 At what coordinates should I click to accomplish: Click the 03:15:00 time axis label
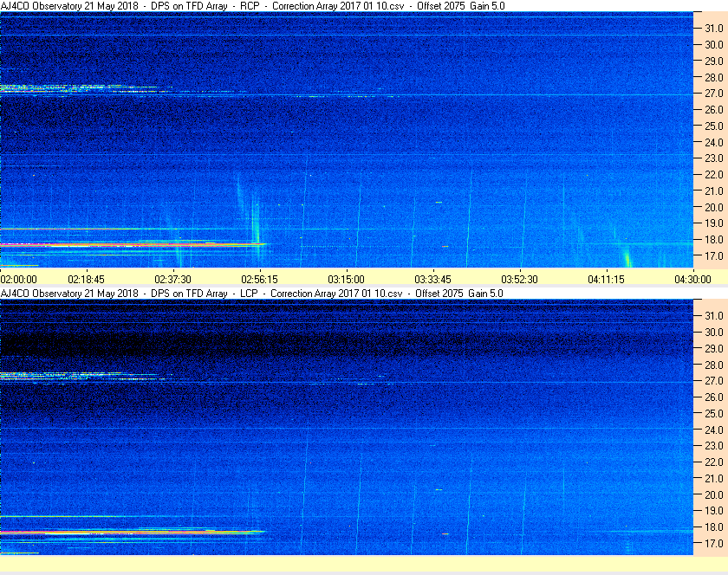click(x=347, y=280)
